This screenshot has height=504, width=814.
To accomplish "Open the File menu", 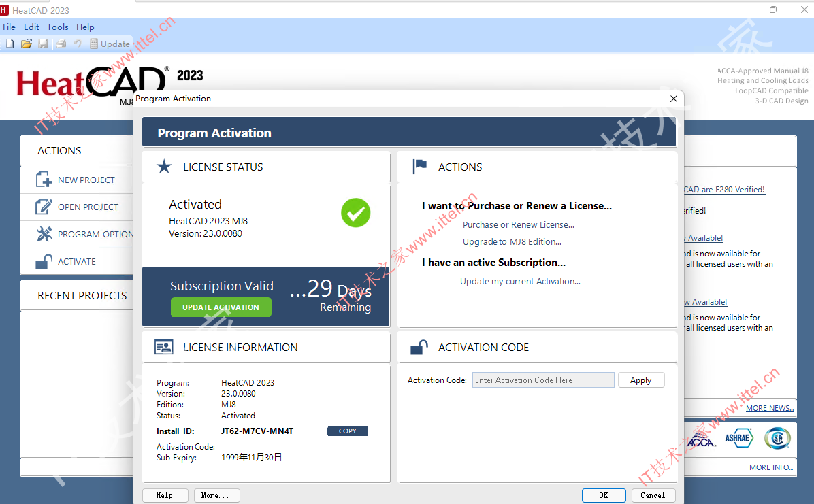I will pos(10,27).
